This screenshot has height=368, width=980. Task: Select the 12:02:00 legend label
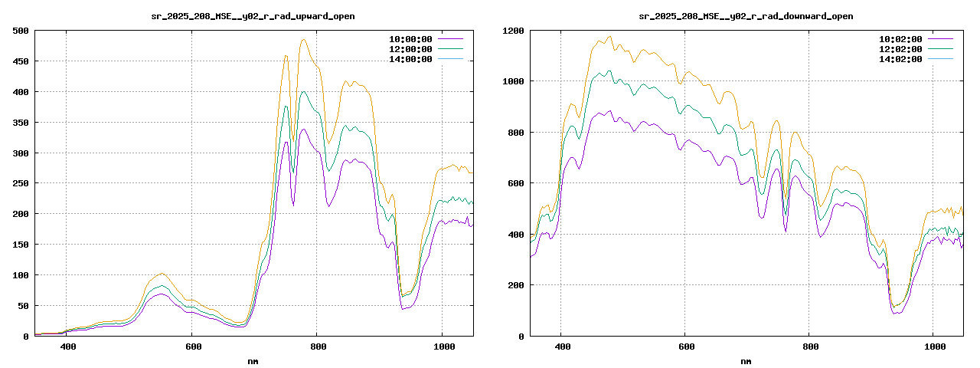click(x=901, y=49)
